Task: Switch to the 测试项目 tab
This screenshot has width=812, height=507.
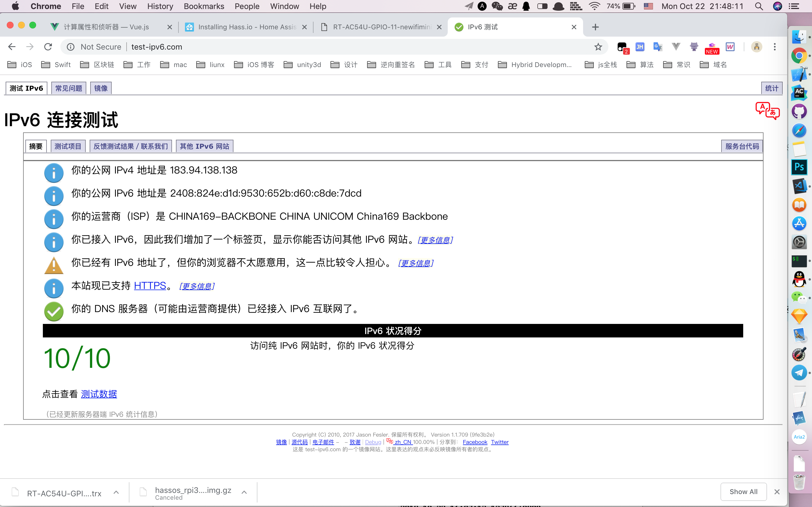Action: 68,146
